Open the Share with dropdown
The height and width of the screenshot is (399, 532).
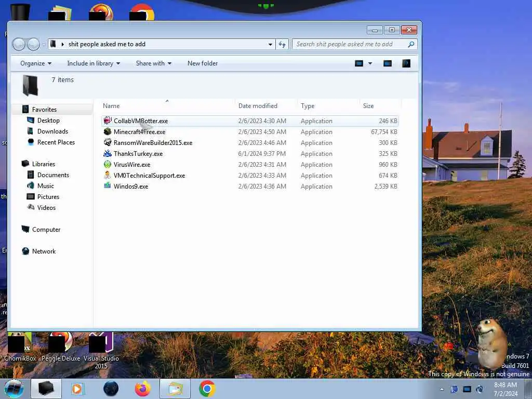pyautogui.click(x=153, y=63)
